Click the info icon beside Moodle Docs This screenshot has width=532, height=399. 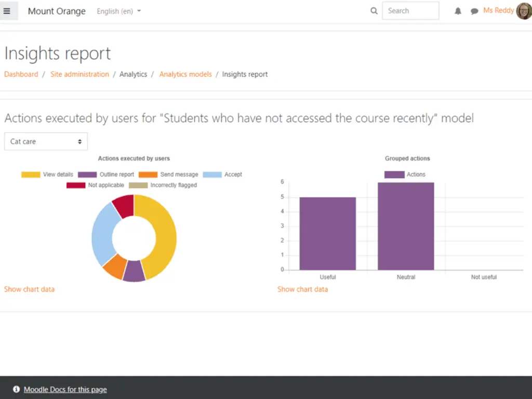(x=16, y=389)
